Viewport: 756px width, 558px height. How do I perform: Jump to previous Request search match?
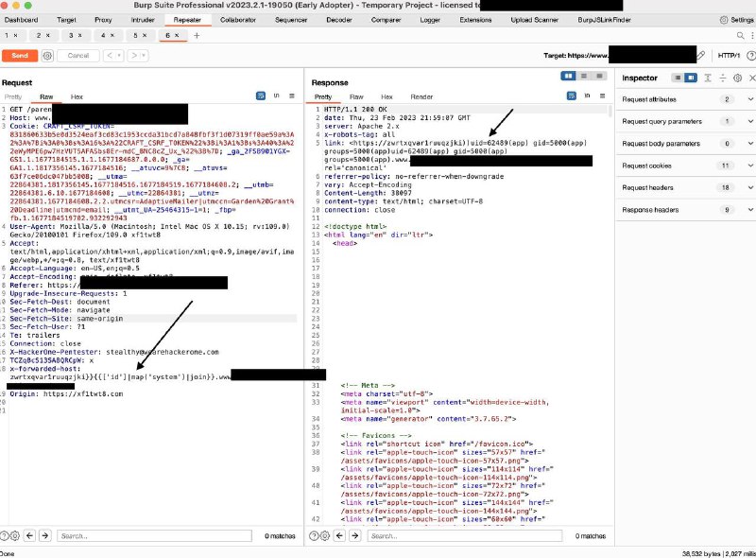click(x=30, y=536)
